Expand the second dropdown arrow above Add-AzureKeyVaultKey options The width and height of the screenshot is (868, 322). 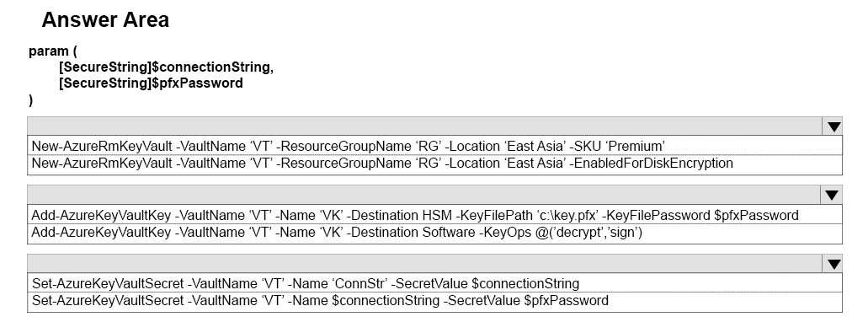pos(832,195)
